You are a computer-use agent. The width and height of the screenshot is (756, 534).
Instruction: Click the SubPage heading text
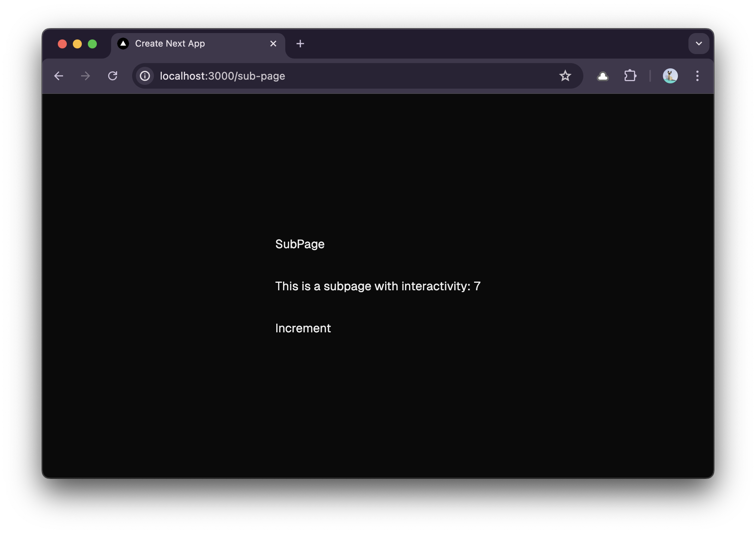coord(300,244)
